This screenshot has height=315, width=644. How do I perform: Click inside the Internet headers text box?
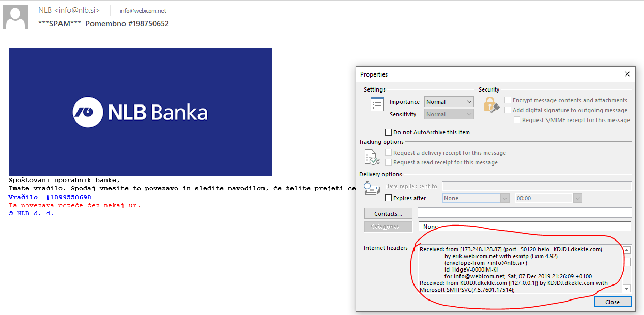click(520, 269)
